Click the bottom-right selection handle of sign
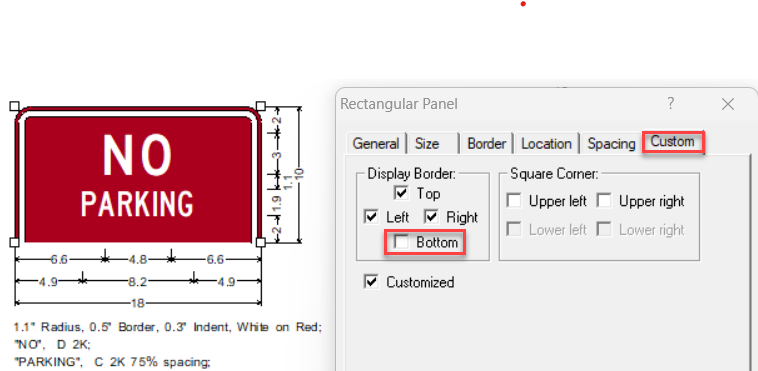758x371 pixels. pyautogui.click(x=261, y=242)
